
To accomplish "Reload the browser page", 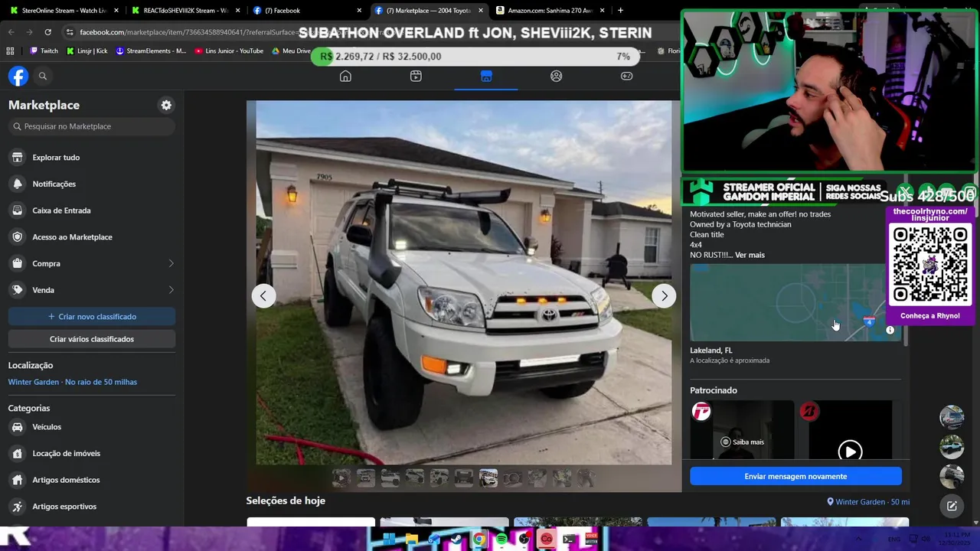I will (47, 32).
